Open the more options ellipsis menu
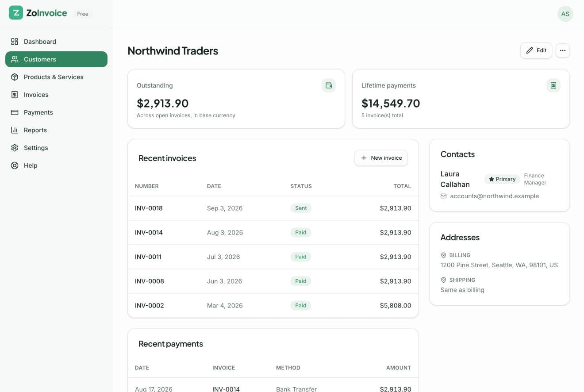This screenshot has width=584, height=392. point(563,50)
